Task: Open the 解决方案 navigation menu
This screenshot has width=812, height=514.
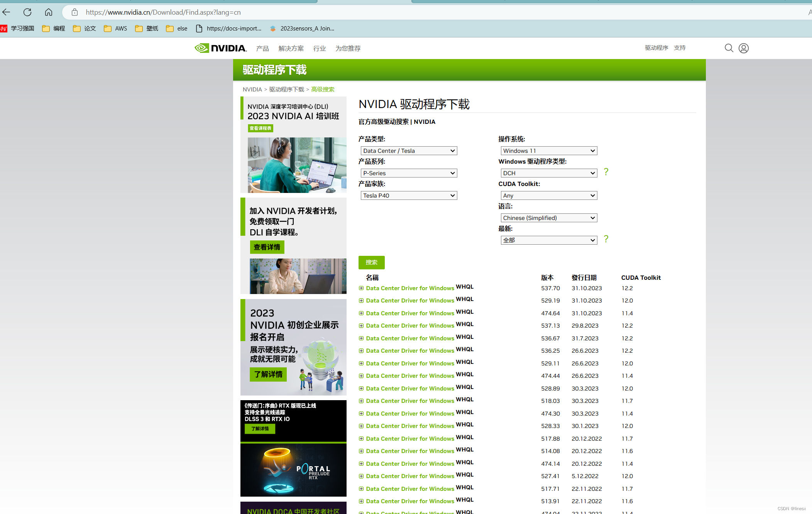Action: (291, 48)
